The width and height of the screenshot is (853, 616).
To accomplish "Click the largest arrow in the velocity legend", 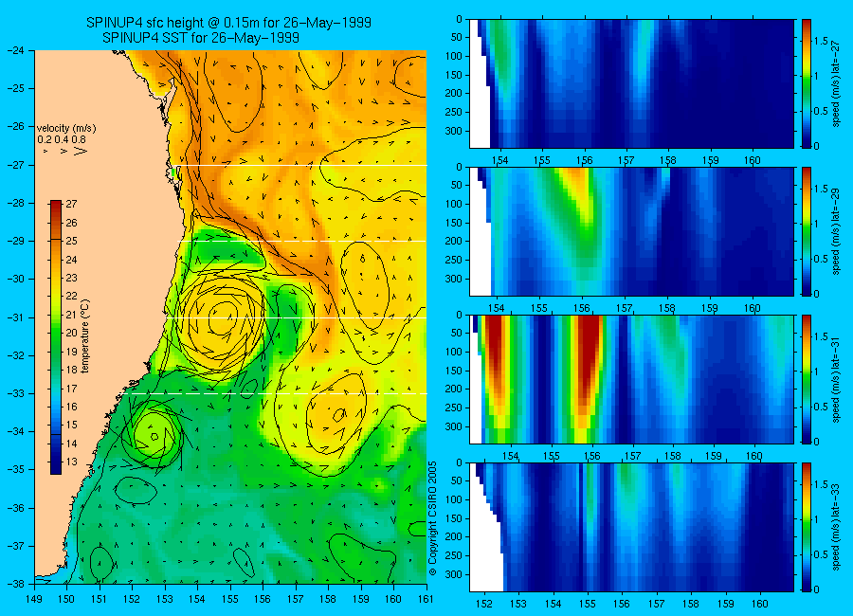I will pyautogui.click(x=80, y=151).
